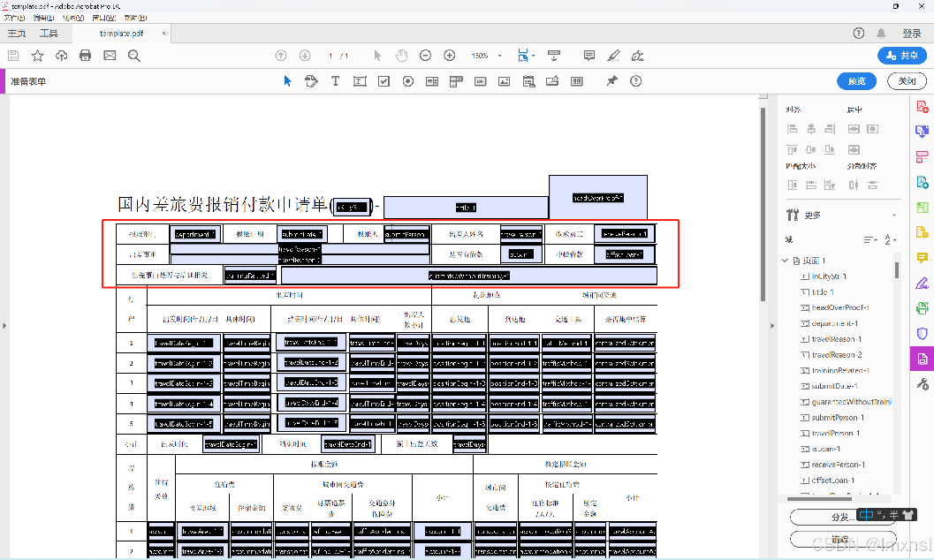The image size is (934, 560).
Task: Select the list box field tool
Action: coord(432,81)
